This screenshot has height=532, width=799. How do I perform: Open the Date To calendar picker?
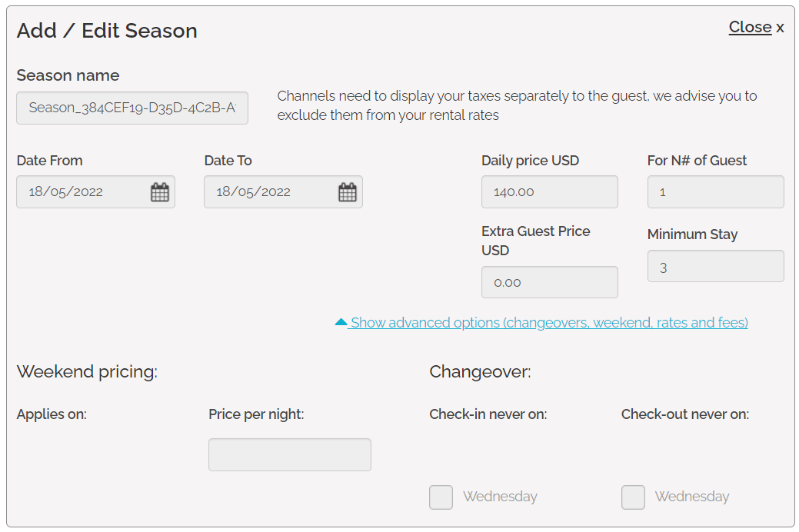click(348, 192)
